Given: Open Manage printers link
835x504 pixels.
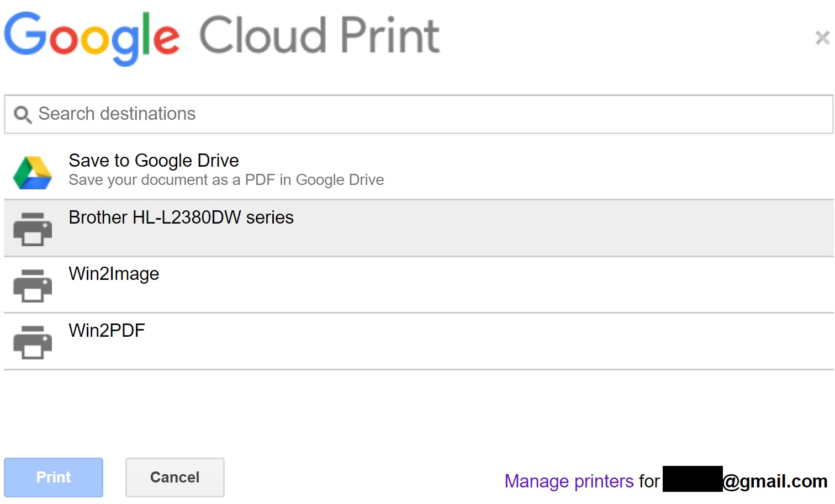Looking at the screenshot, I should tap(568, 481).
